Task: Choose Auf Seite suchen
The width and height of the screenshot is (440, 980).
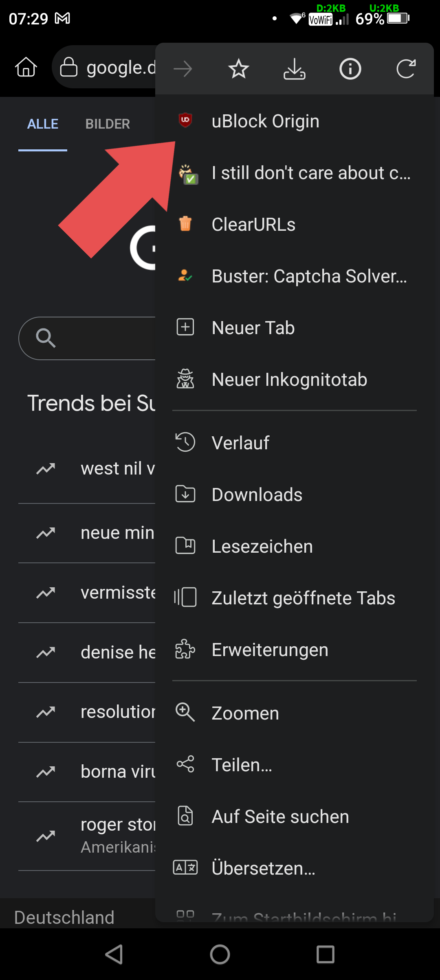Action: click(x=280, y=816)
